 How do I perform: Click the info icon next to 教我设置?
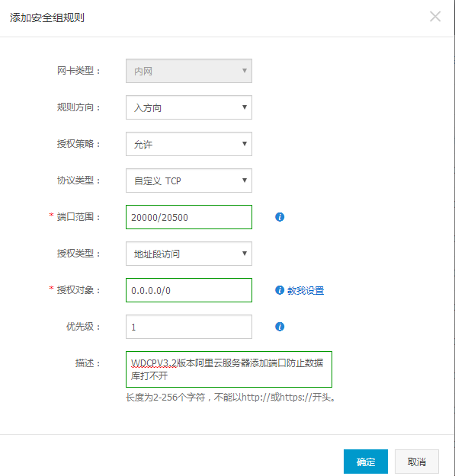280,290
